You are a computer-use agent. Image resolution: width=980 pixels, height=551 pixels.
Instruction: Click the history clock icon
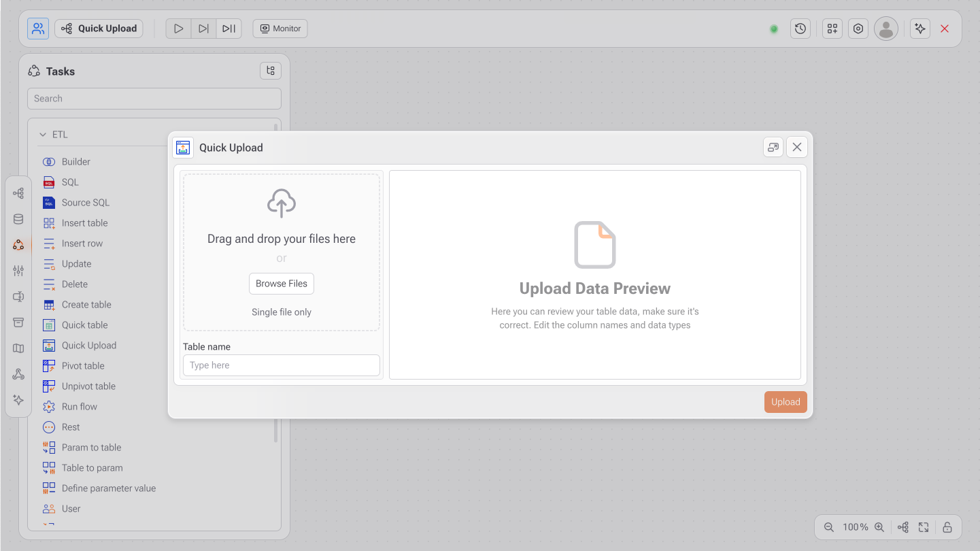pyautogui.click(x=800, y=29)
